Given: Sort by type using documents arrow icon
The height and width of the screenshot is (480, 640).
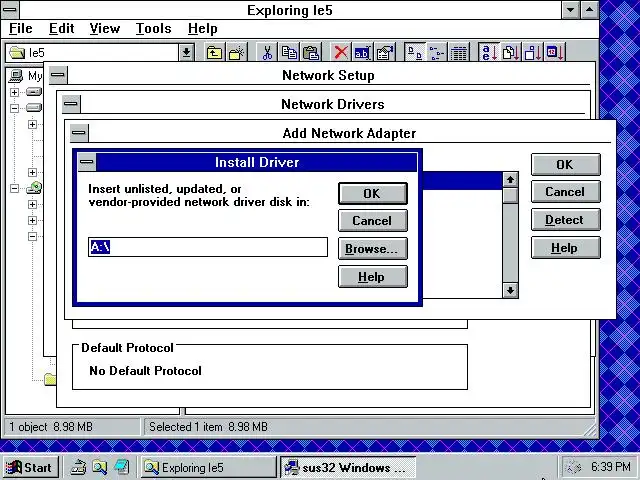Looking at the screenshot, I should coord(511,53).
